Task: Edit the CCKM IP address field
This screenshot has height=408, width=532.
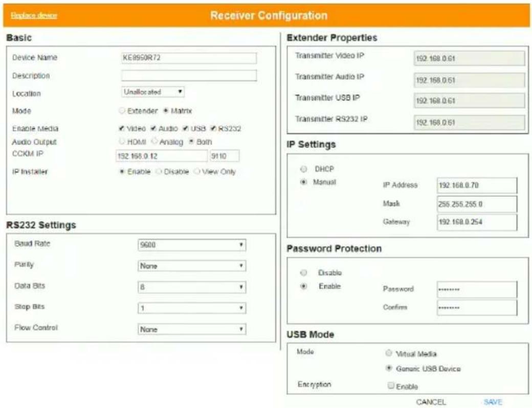Action: point(162,156)
